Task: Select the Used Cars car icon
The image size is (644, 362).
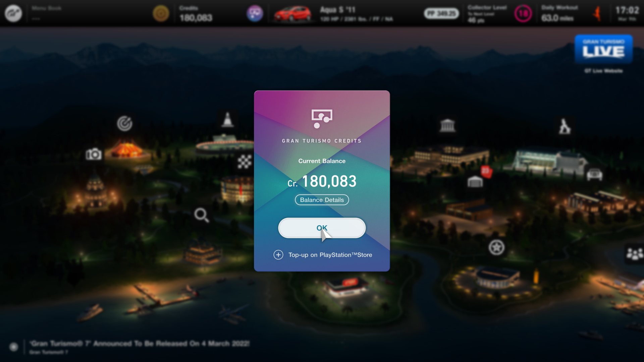Action: 594,175
